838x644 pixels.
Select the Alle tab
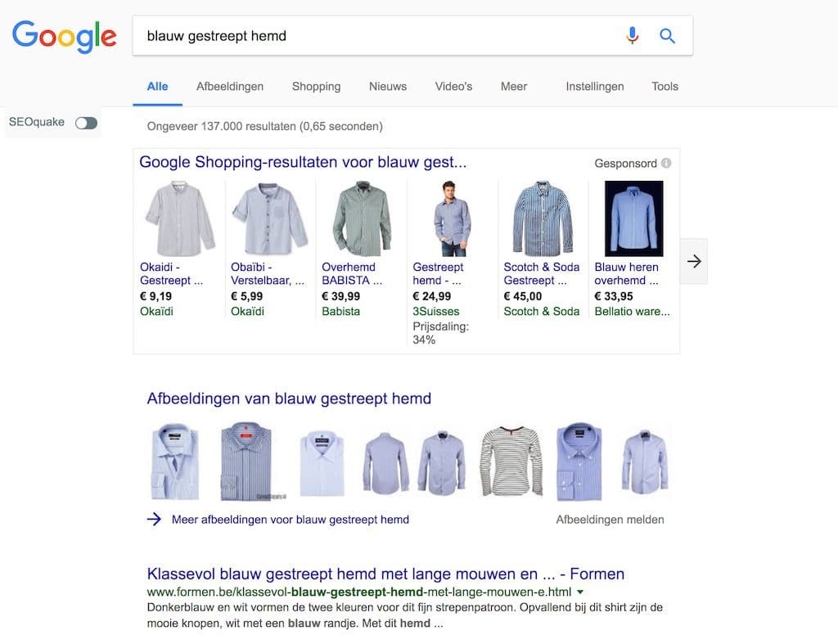pyautogui.click(x=158, y=87)
